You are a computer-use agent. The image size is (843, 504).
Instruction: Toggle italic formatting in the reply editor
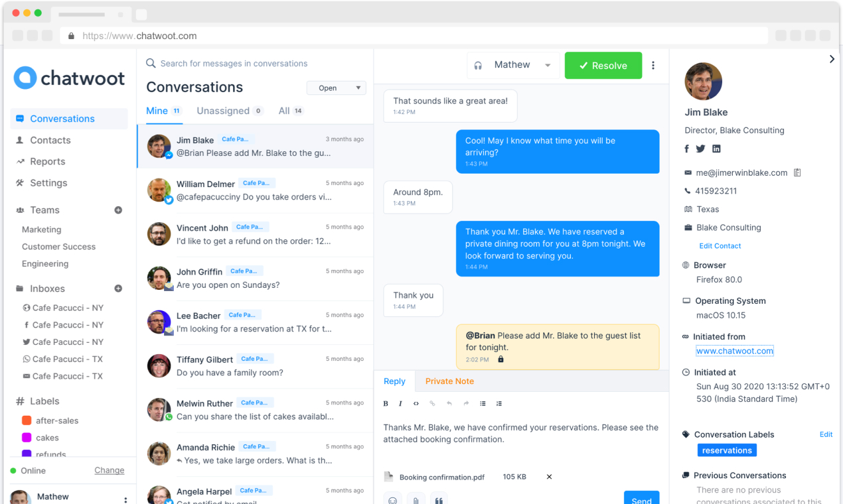(x=400, y=403)
